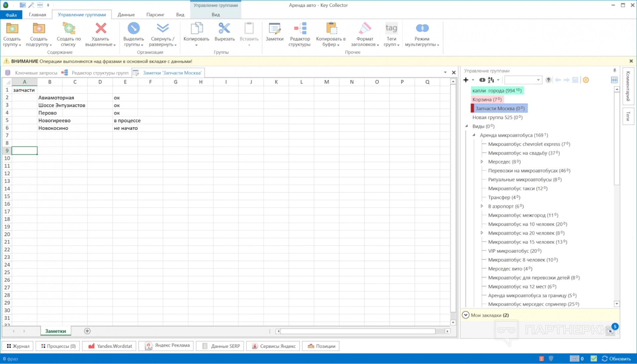
Task: Toggle the eye visibility icon in groups panel
Action: tap(482, 80)
